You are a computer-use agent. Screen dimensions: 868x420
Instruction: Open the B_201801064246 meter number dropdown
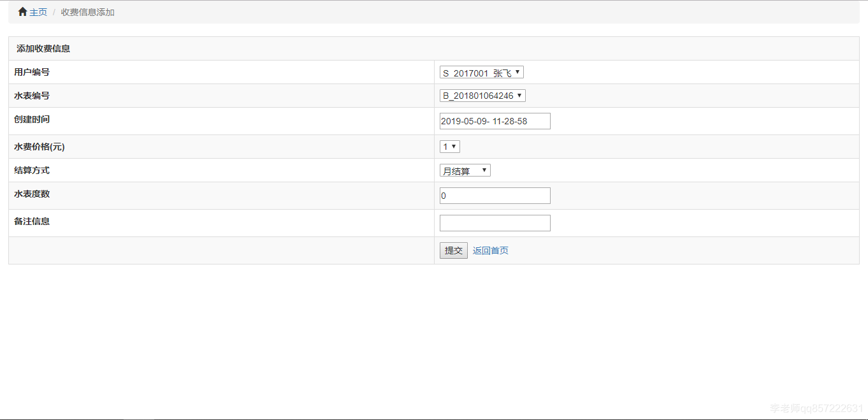point(481,95)
